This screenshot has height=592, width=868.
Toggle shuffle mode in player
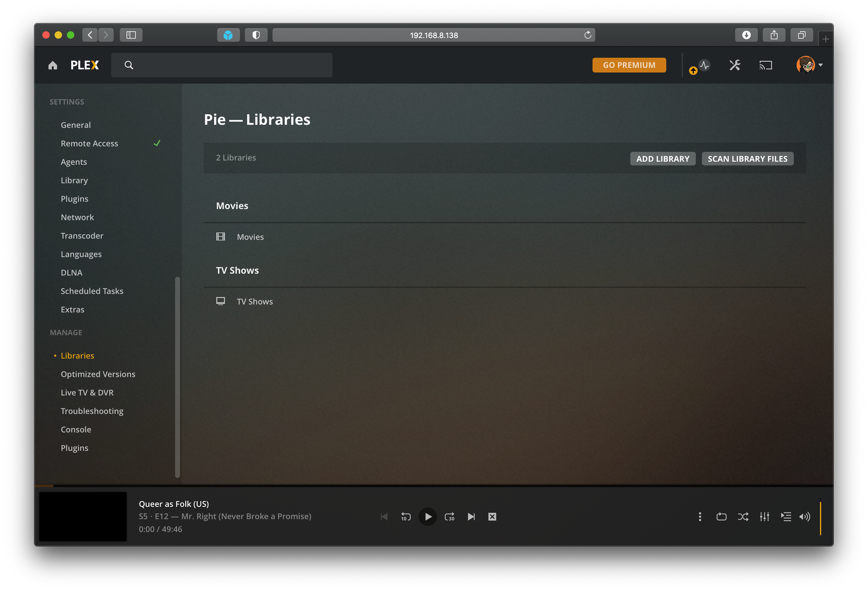click(x=743, y=516)
